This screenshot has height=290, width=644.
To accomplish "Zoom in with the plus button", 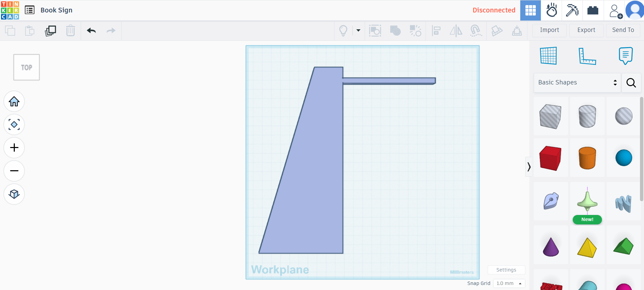I will [14, 148].
